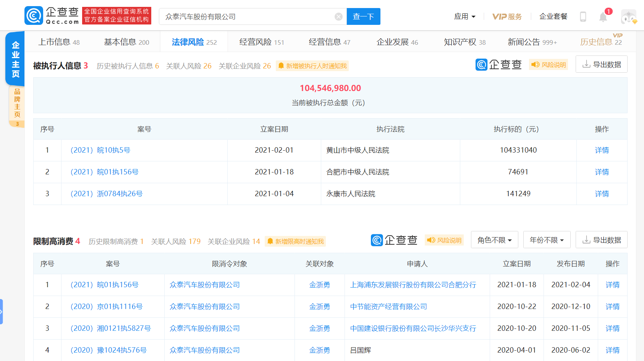This screenshot has height=361, width=644.
Task: Select the 企业主页 side tab
Action: click(x=15, y=59)
